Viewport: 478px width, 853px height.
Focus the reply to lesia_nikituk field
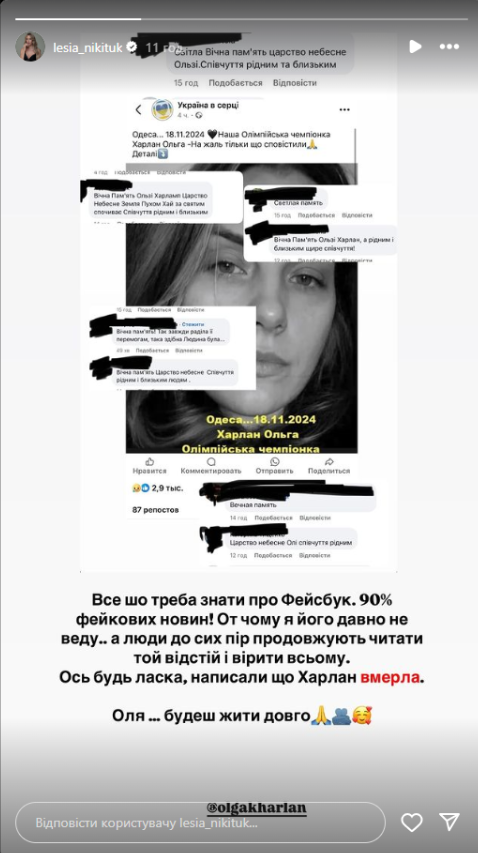point(201,823)
